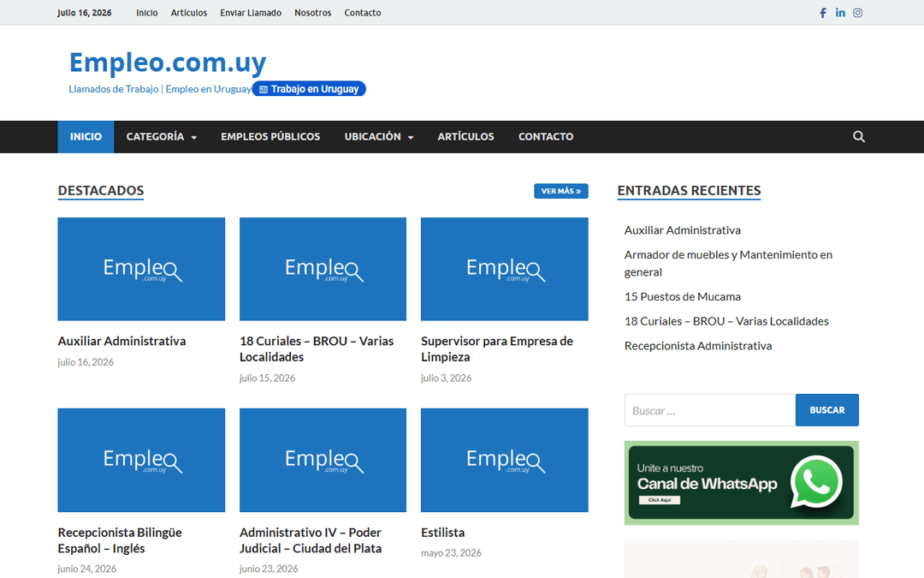Open recent entry Armador de muebles y Mantenimiento

click(728, 263)
